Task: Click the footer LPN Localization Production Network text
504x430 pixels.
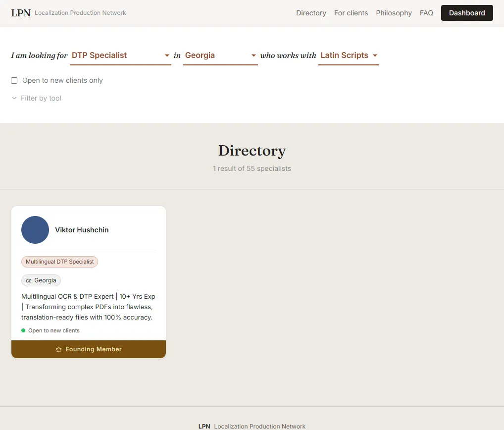Action: pos(252,426)
